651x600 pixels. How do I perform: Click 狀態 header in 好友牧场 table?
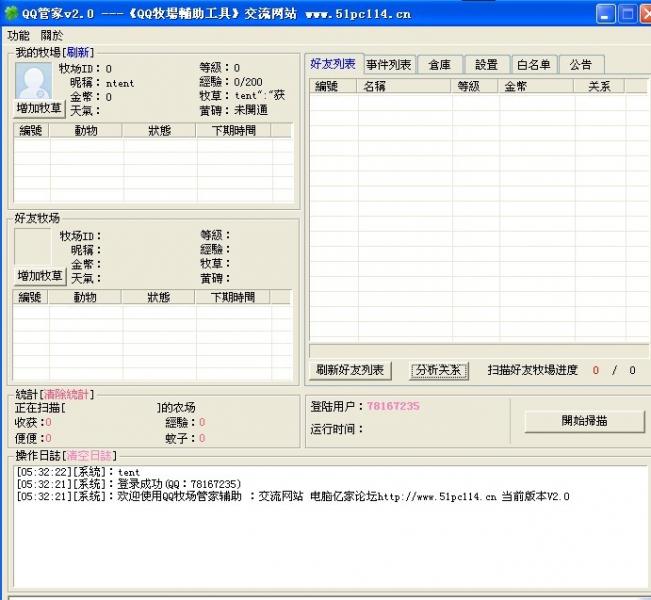tap(159, 297)
